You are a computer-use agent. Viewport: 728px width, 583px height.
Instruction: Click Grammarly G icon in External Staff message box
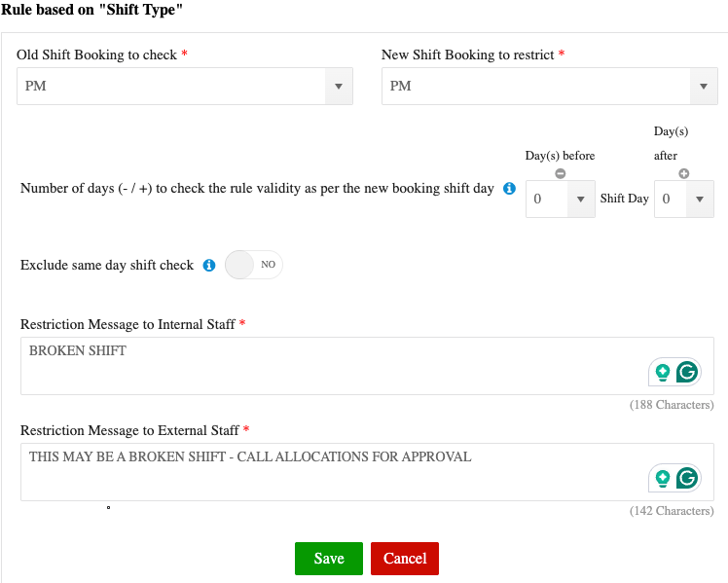click(x=687, y=478)
